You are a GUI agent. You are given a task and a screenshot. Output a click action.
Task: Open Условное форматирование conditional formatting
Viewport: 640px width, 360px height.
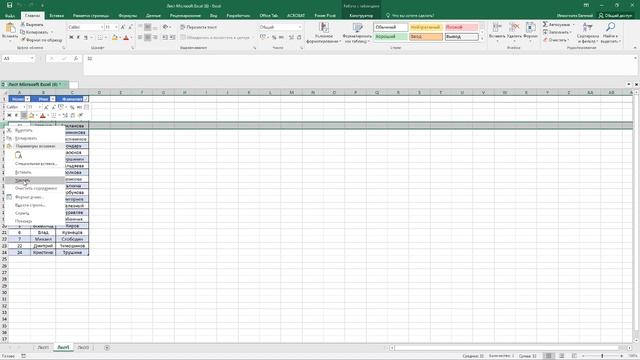click(324, 33)
